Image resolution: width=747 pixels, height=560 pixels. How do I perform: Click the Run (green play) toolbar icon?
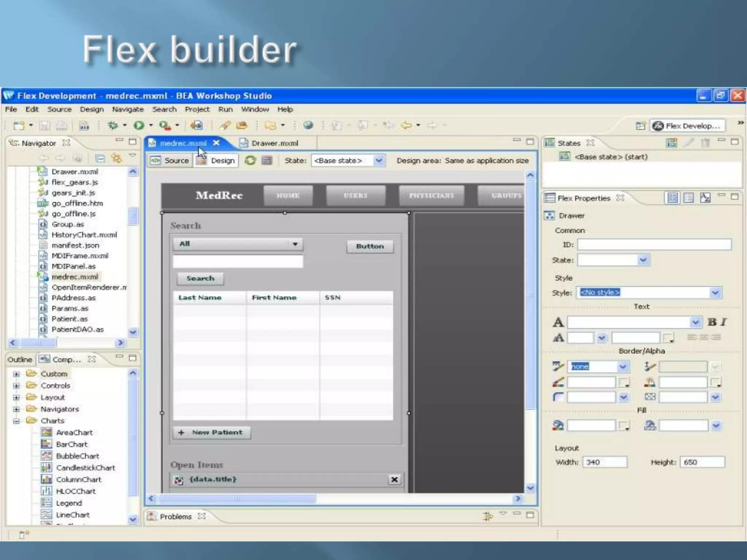139,126
